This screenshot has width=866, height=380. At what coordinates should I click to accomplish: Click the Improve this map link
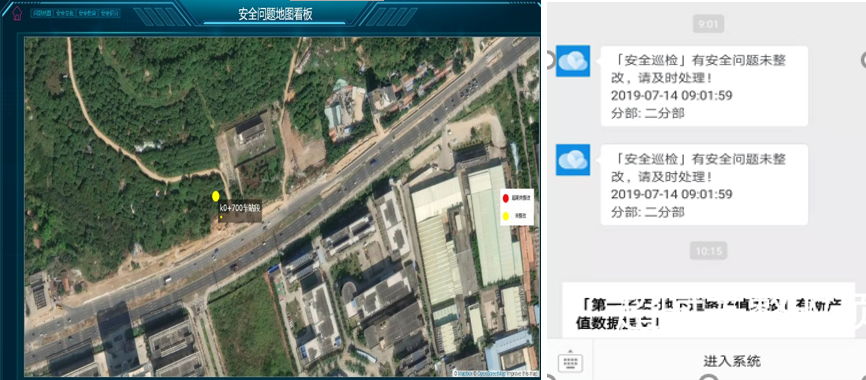(522, 374)
